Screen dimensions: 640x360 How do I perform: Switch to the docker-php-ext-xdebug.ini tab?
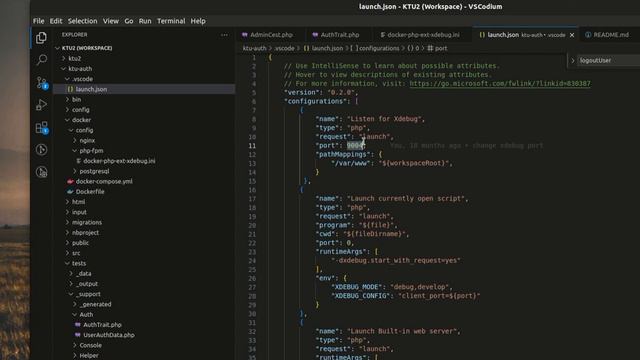click(423, 35)
